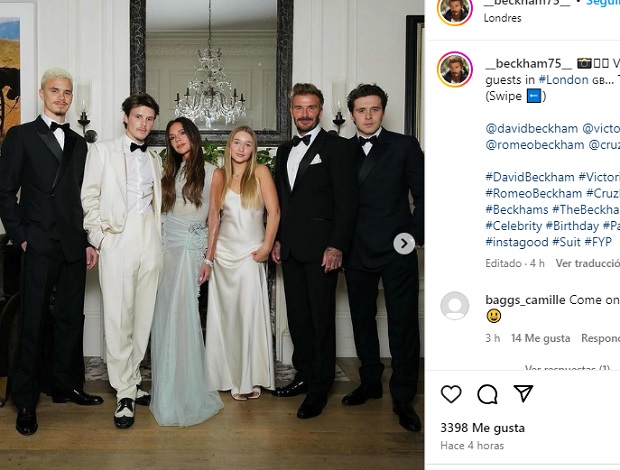Show the translation with Ver traducción
This screenshot has height=470, width=620.
(x=588, y=263)
